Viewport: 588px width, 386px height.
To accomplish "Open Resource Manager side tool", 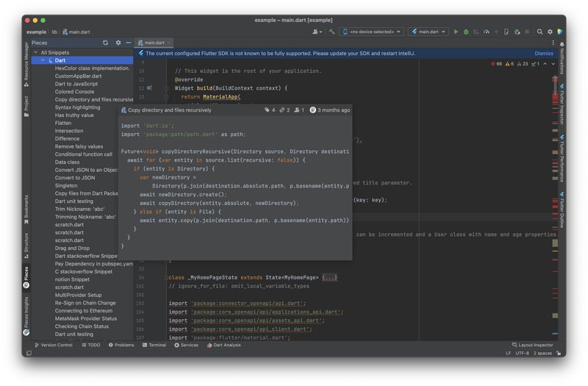I will pyautogui.click(x=26, y=64).
